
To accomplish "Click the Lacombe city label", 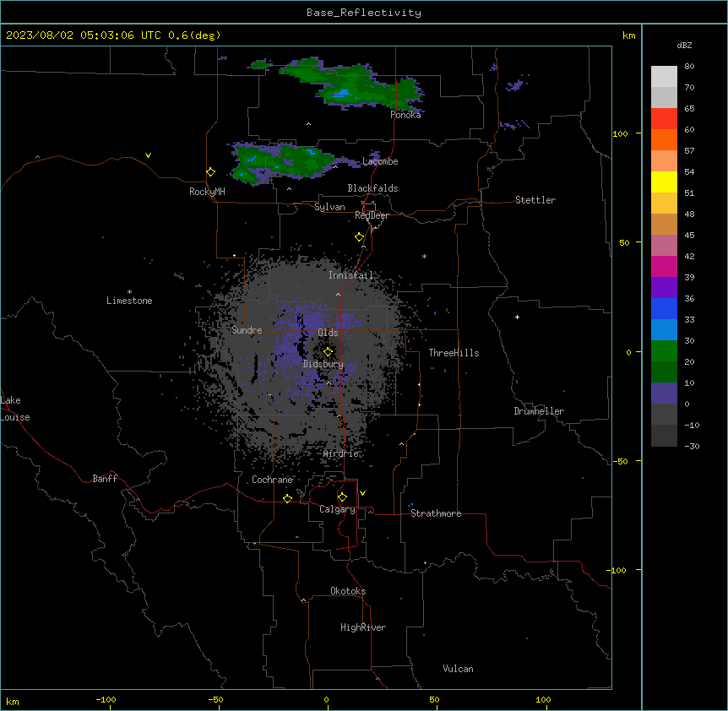I will coord(380,161).
